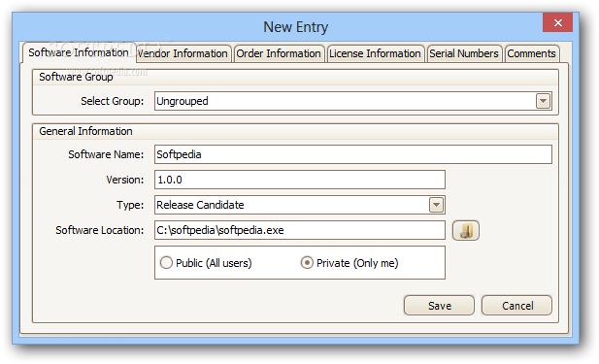This screenshot has width=599, height=364.
Task: Click the Software Location path field
Action: pyautogui.click(x=300, y=230)
